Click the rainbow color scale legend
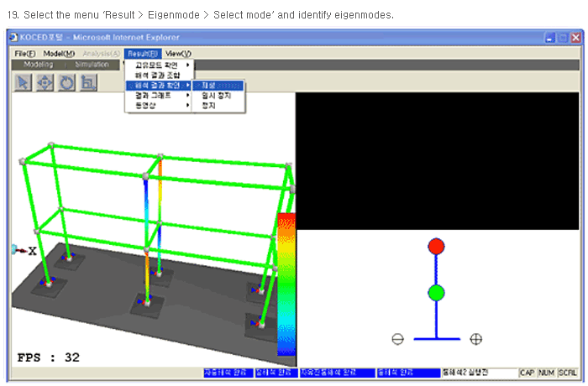The image size is (588, 386). [286, 285]
